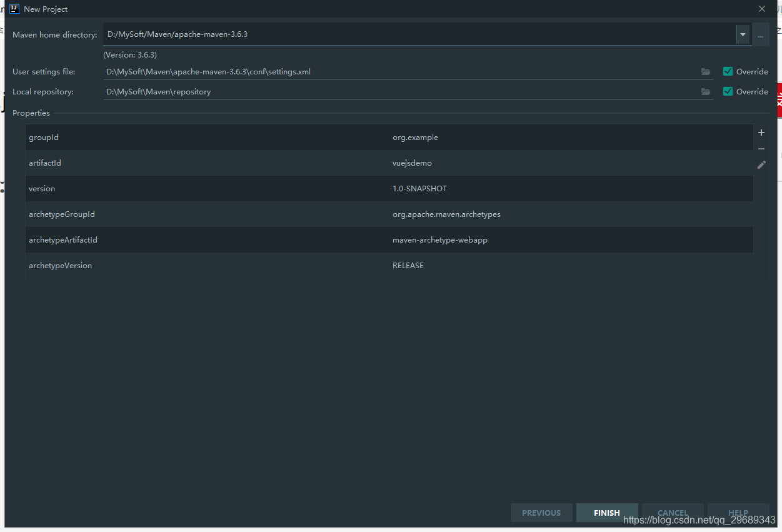Click the User settings file path field
This screenshot has height=532, width=782.
pyautogui.click(x=408, y=72)
